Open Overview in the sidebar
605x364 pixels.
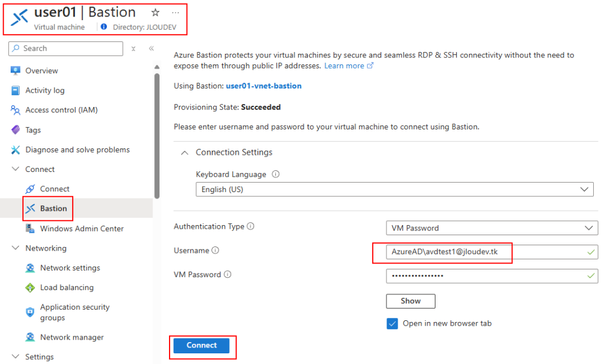[x=42, y=71]
